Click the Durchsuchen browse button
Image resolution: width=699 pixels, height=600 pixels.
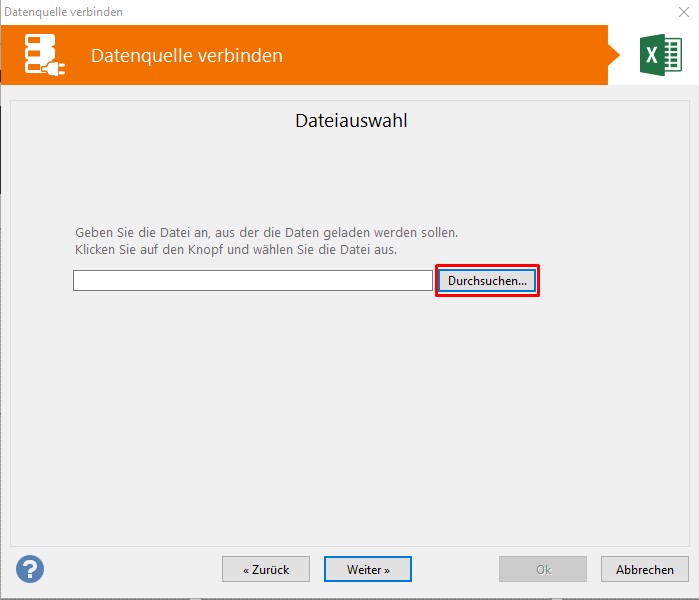point(487,281)
